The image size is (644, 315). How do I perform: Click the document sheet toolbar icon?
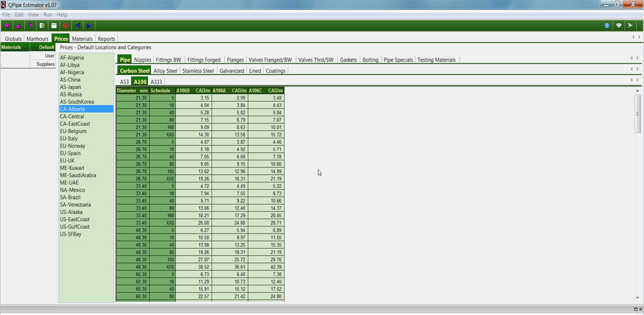click(42, 26)
